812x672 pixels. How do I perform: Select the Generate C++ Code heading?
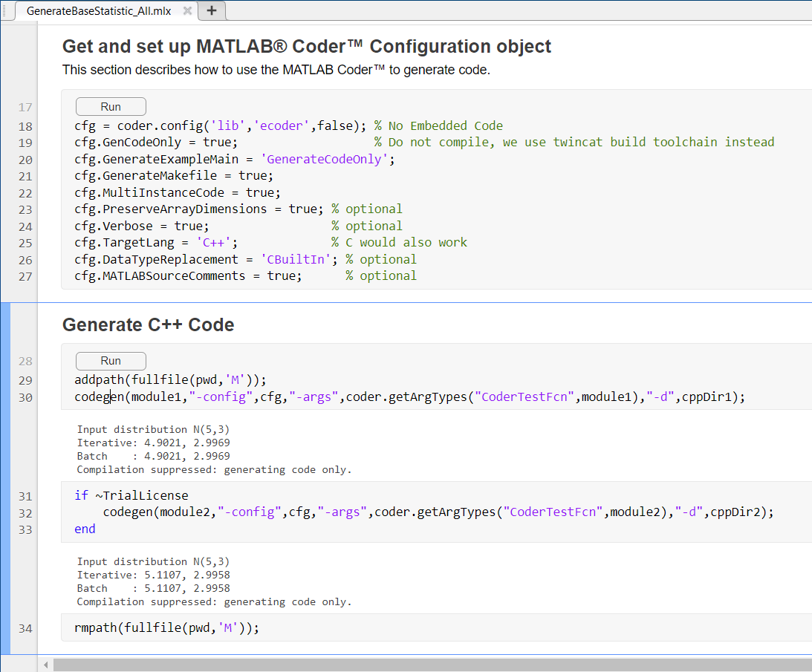(148, 325)
